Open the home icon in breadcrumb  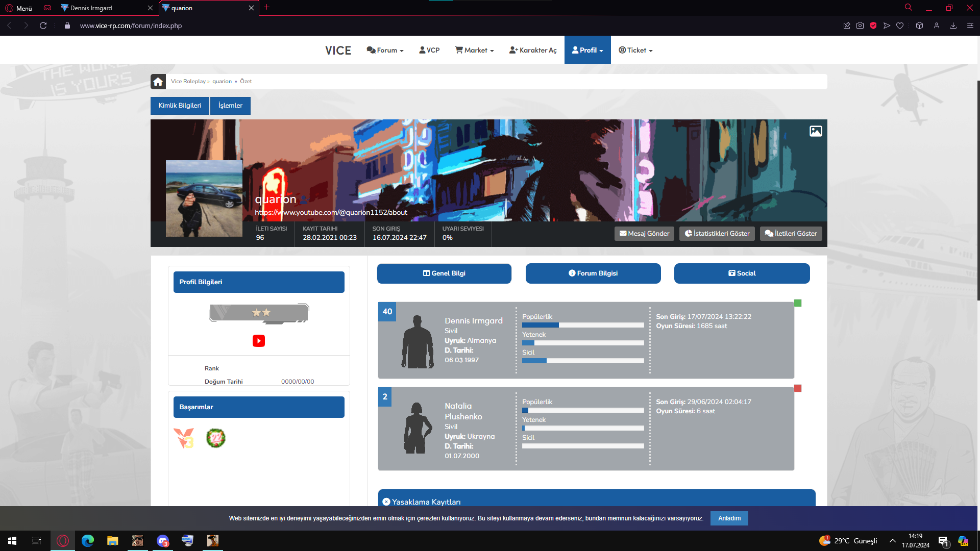(158, 82)
